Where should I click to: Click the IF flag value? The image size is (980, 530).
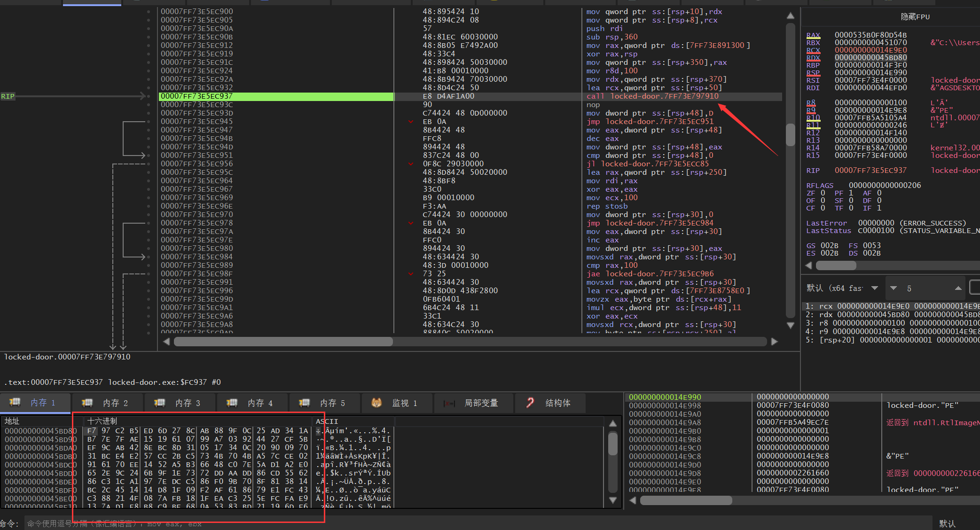pos(879,208)
